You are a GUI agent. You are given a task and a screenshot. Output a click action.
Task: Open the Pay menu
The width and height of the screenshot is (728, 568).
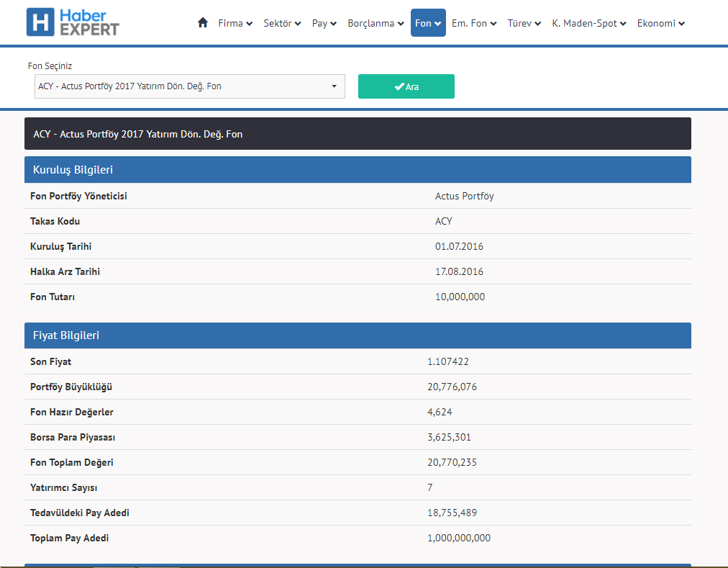click(x=324, y=23)
